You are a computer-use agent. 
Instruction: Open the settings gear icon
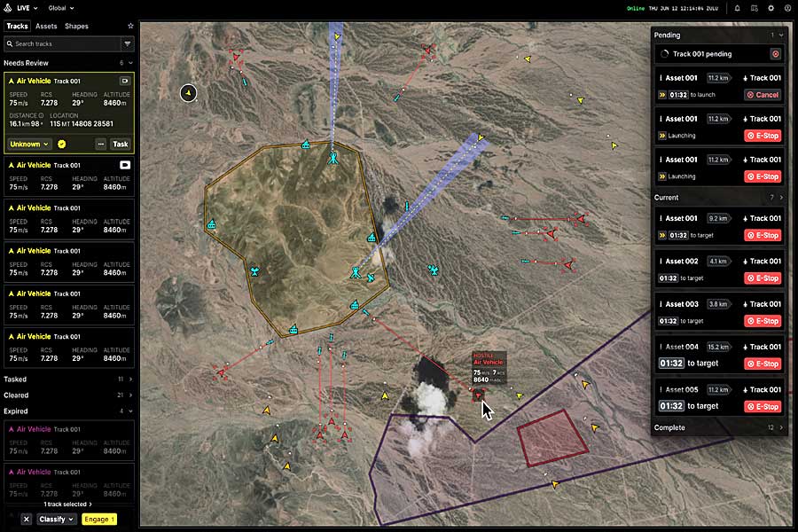771,8
